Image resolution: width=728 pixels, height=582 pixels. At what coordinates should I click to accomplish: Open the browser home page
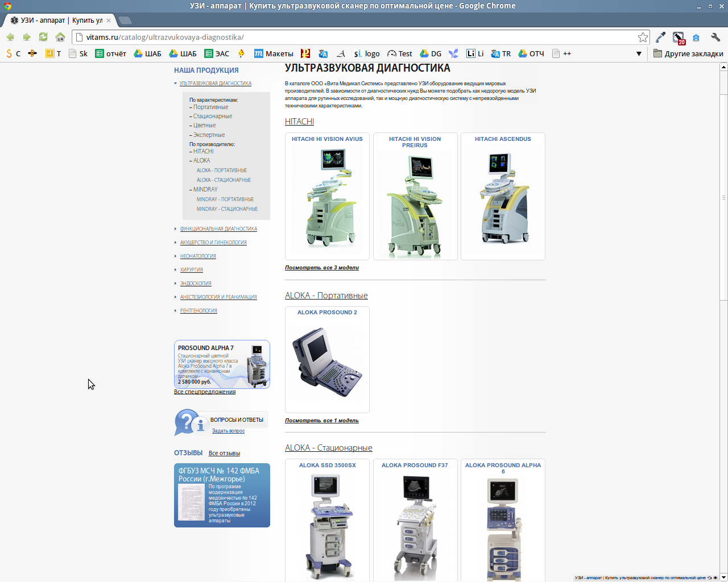point(60,37)
